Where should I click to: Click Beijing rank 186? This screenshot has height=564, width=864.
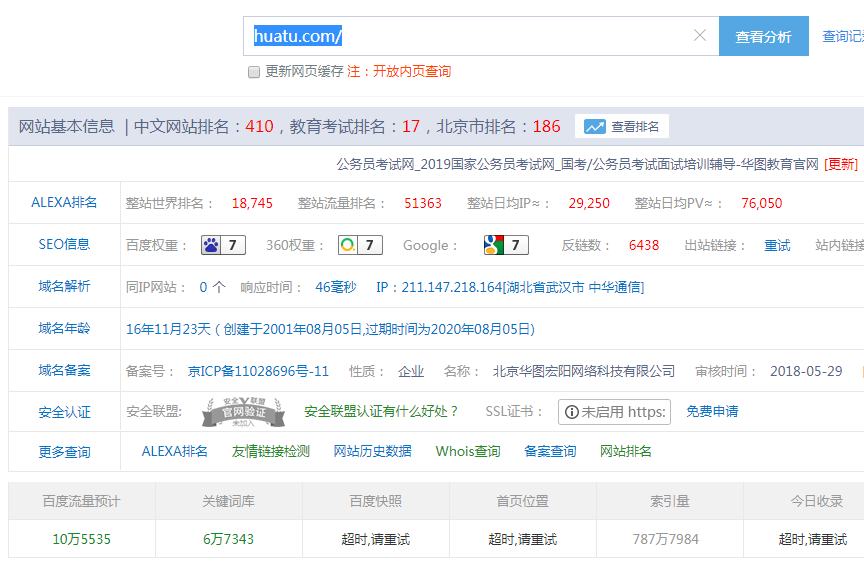click(546, 127)
